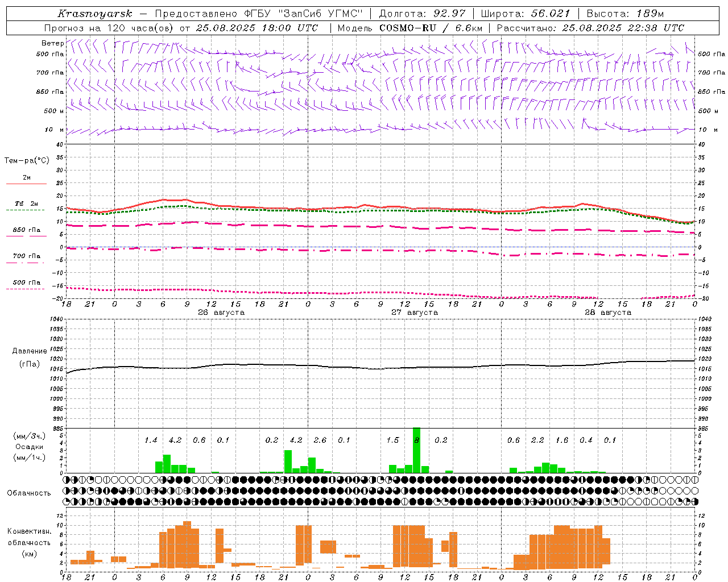Image resolution: width=728 pixels, height=582 pixels.
Task: Click the Осадки precipitation label
Action: pos(29,447)
